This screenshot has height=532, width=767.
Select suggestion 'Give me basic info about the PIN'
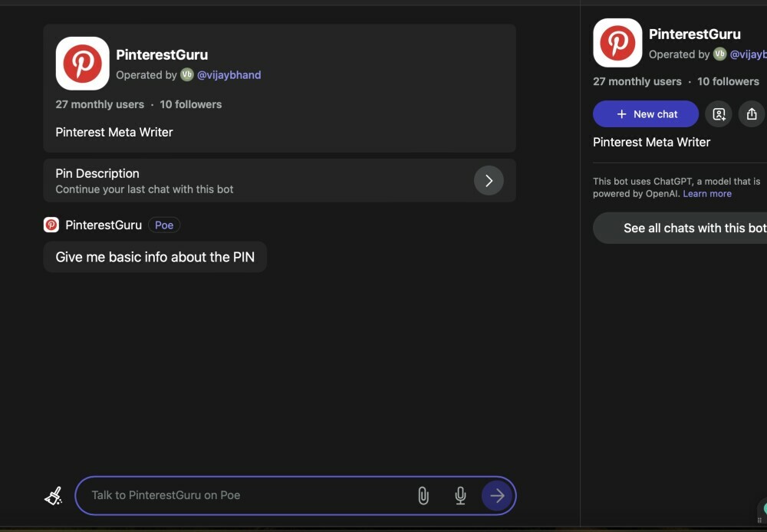tap(155, 257)
